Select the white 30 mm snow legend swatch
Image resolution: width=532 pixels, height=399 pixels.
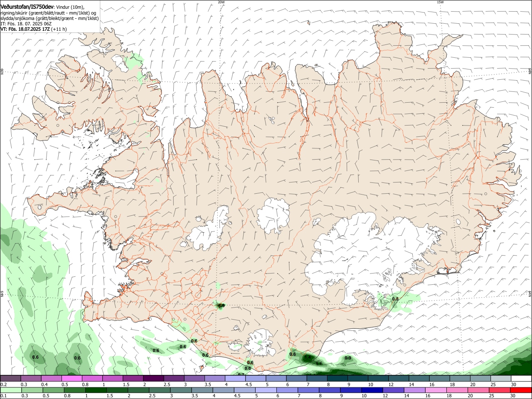click(521, 379)
